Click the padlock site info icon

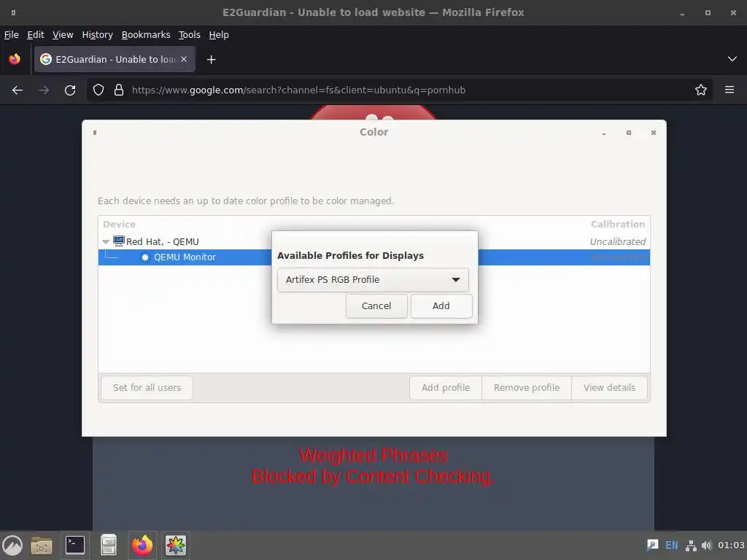pos(119,90)
